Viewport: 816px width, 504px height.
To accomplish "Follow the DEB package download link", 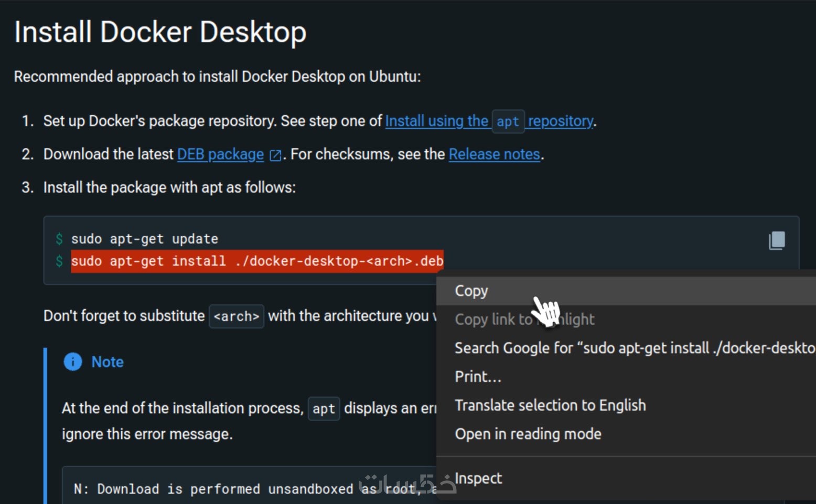I will 220,155.
